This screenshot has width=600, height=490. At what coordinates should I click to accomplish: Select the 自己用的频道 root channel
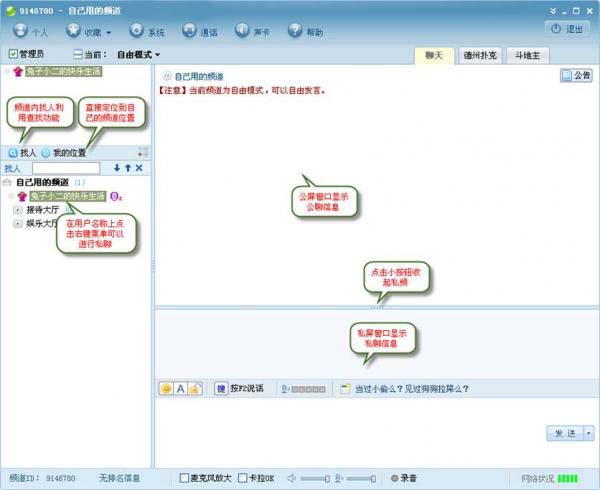pyautogui.click(x=42, y=182)
